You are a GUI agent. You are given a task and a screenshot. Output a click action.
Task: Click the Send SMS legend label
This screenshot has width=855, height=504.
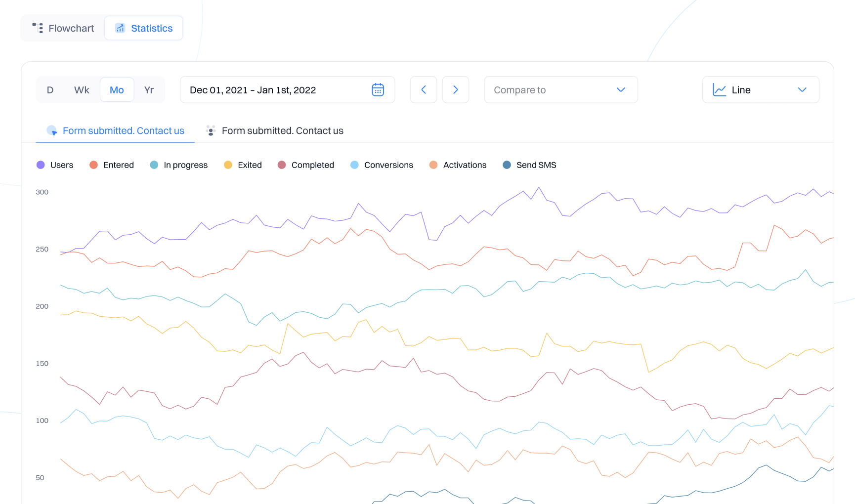point(536,165)
